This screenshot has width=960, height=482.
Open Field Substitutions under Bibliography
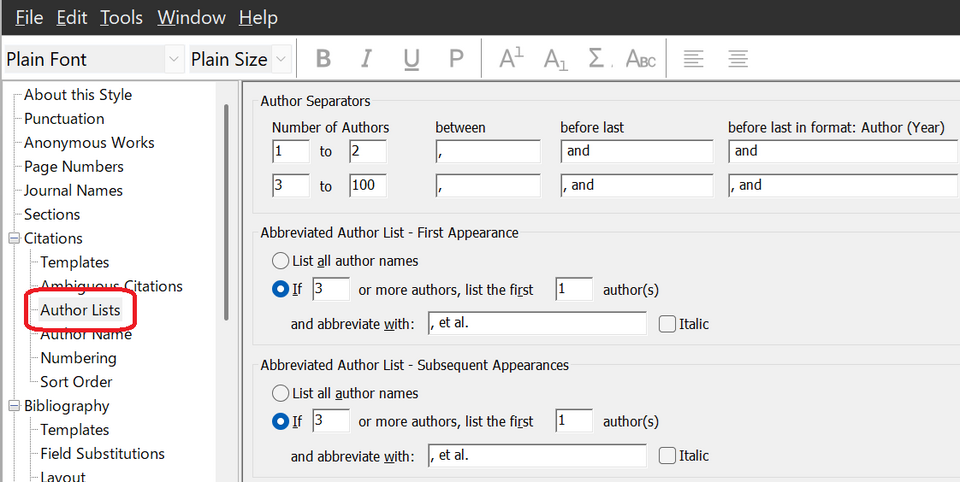coord(102,453)
